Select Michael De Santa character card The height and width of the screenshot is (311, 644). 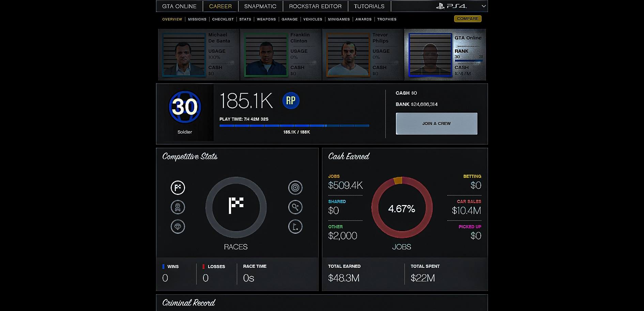coord(199,55)
